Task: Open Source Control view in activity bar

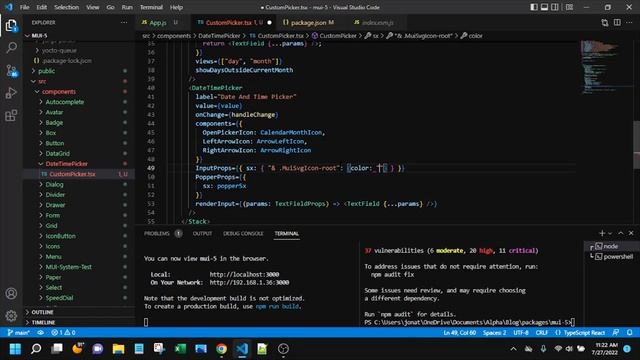Action: click(x=11, y=71)
